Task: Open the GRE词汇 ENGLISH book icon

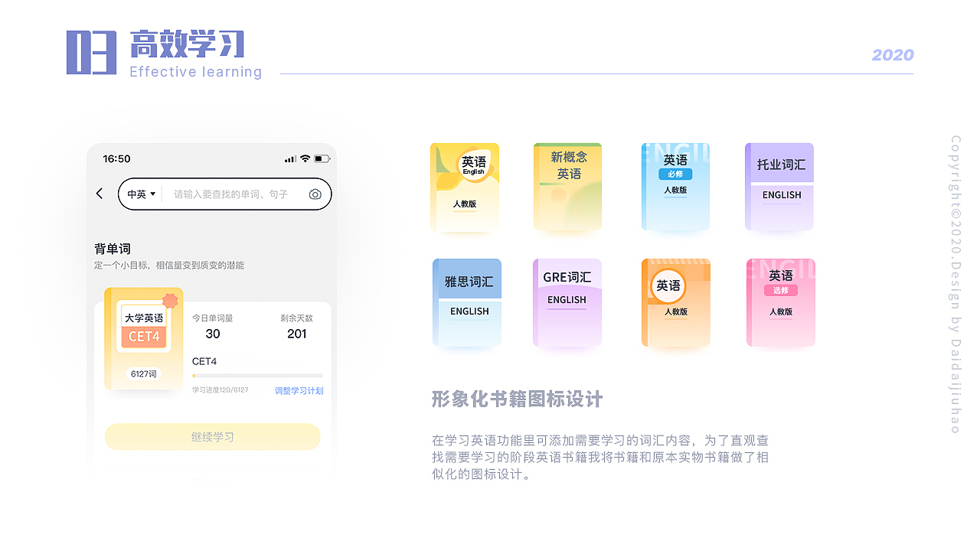Action: (x=567, y=302)
